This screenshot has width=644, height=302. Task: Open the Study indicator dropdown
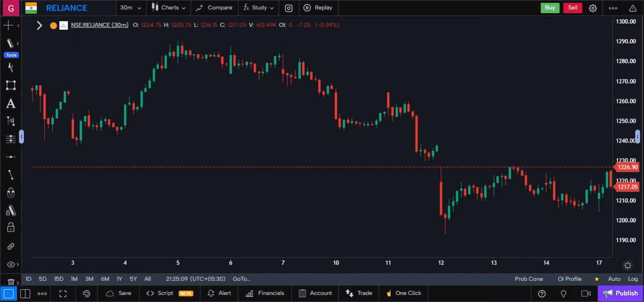[258, 8]
